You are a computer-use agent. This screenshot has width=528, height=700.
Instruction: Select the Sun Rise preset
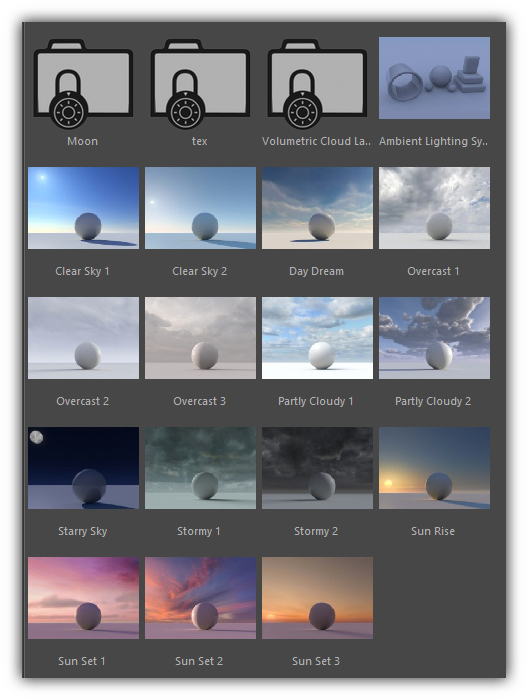[x=434, y=468]
